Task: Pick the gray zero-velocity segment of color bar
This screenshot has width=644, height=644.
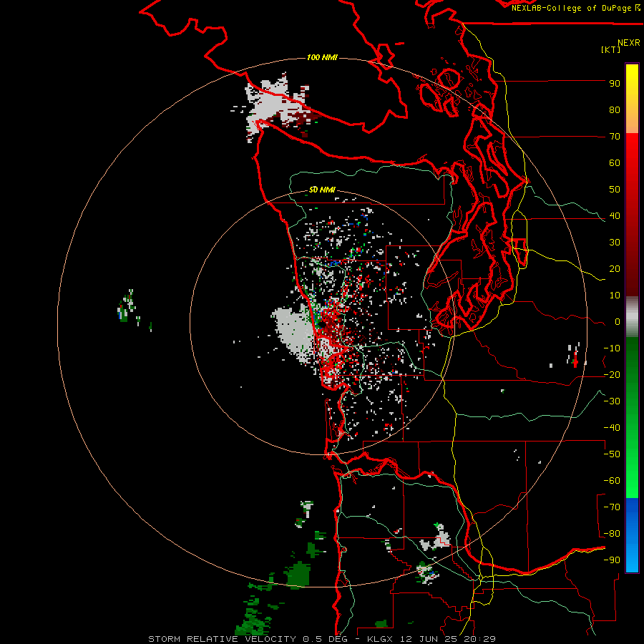Action: click(x=632, y=316)
